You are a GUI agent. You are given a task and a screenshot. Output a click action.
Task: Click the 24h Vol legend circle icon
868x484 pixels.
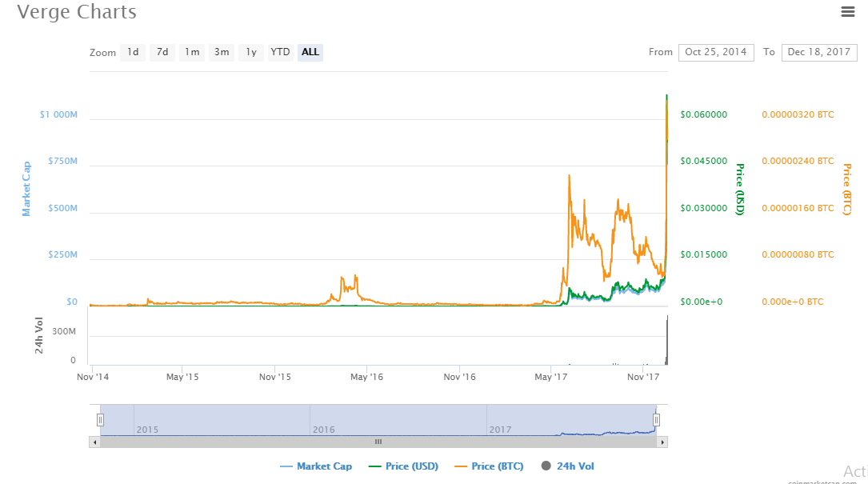tap(546, 466)
